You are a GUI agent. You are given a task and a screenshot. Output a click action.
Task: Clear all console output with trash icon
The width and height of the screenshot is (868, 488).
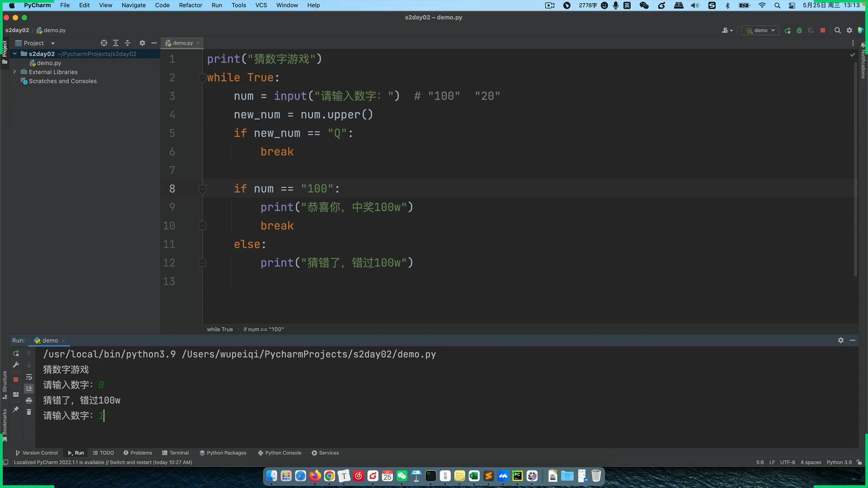pos(29,412)
